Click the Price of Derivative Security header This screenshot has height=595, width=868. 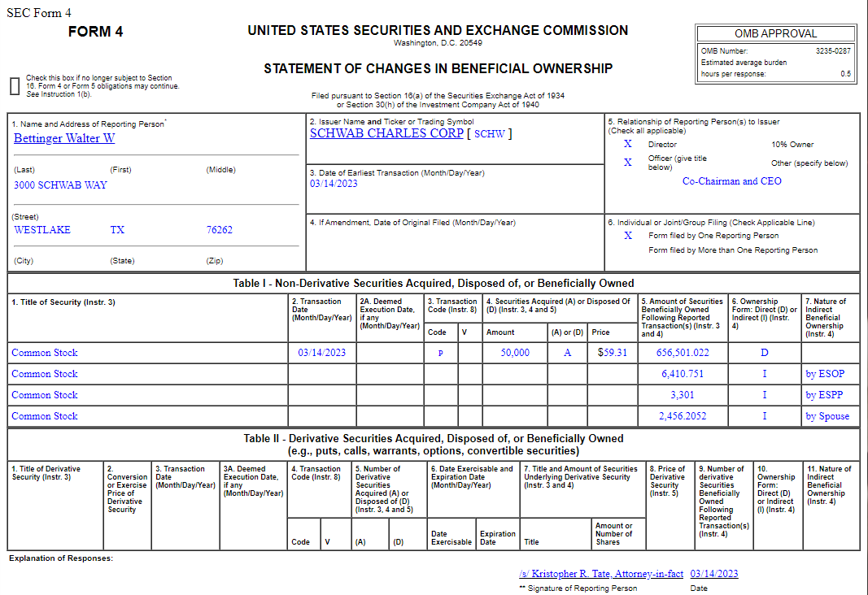coord(667,481)
